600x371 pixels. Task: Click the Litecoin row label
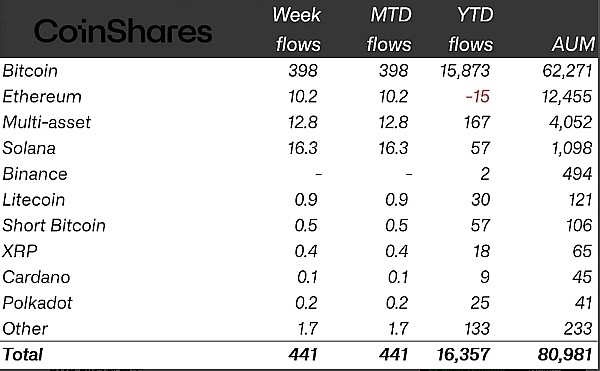click(x=33, y=200)
